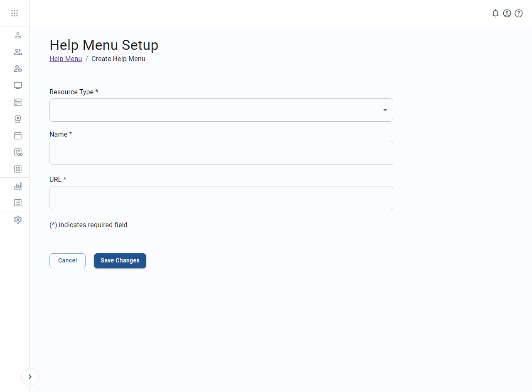532x392 pixels.
Task: Expand the sidebar using the chevron button
Action: point(30,377)
